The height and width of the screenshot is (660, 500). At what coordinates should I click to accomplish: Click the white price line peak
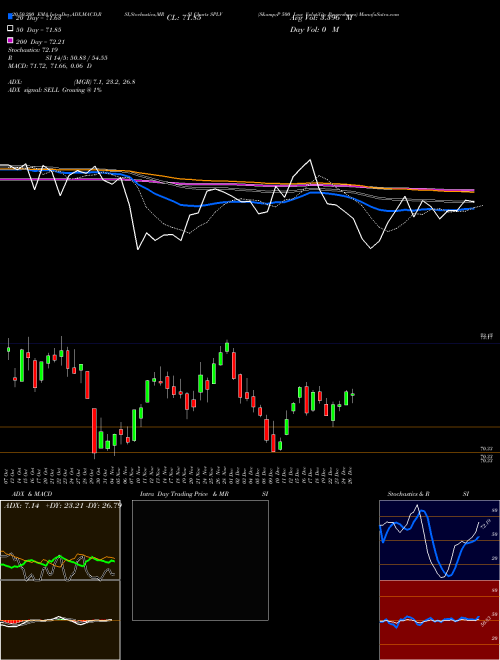tap(310, 160)
